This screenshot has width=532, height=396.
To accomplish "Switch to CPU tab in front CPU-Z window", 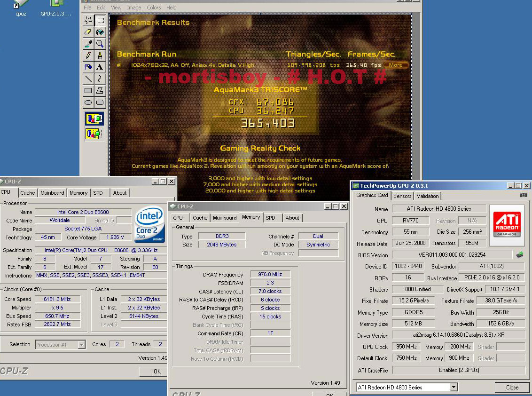I will coord(178,218).
